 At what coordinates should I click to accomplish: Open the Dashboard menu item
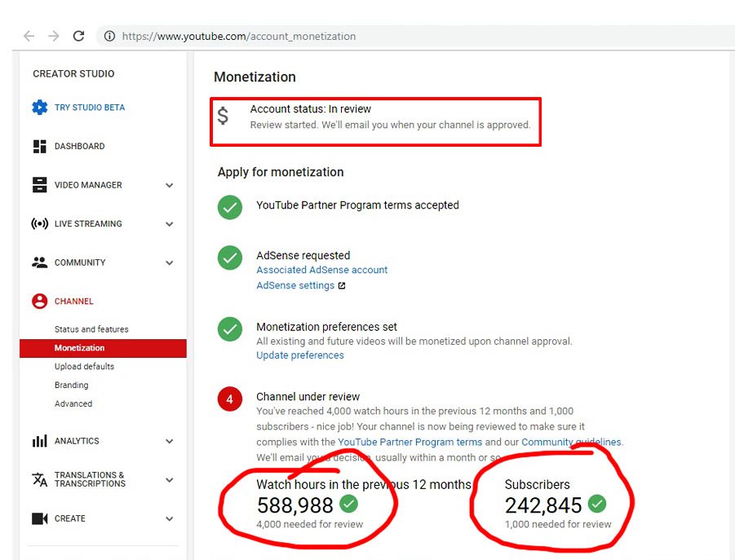(x=79, y=146)
